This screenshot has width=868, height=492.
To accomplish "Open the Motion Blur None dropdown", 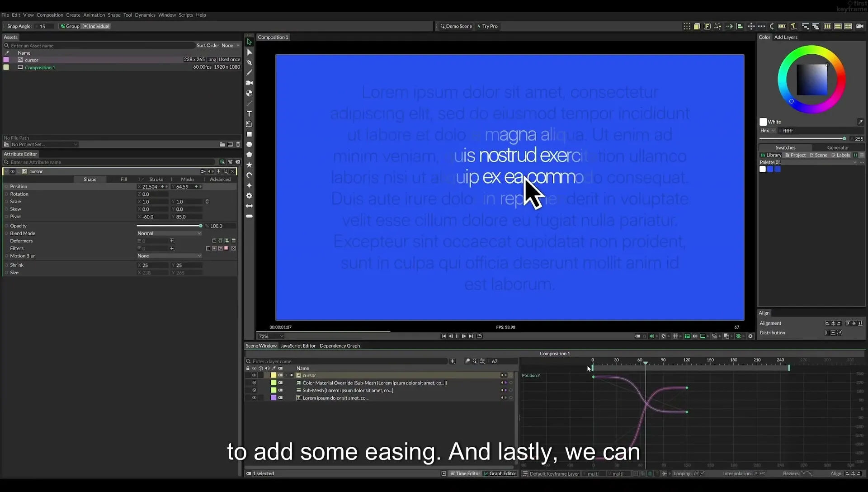I will 169,256.
